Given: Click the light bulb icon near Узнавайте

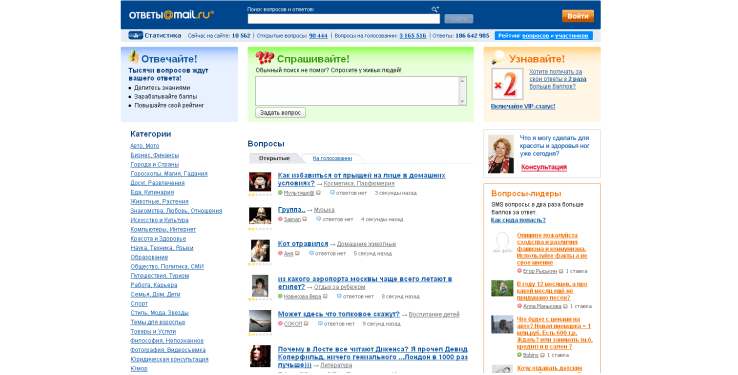Looking at the screenshot, I should (x=497, y=57).
